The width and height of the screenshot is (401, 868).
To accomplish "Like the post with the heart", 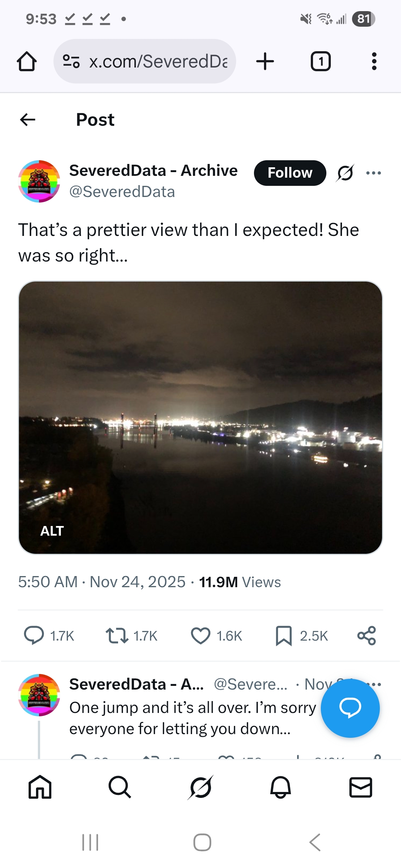I will tap(200, 635).
